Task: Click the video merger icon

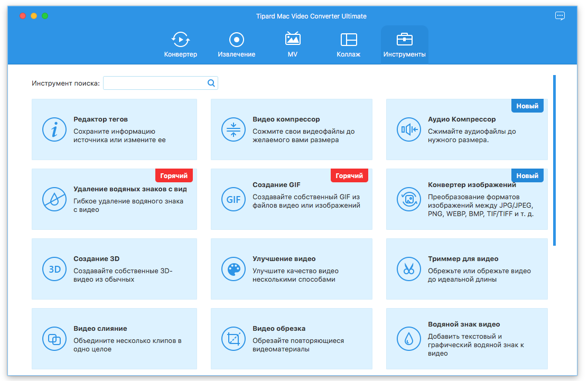Action: click(54, 339)
